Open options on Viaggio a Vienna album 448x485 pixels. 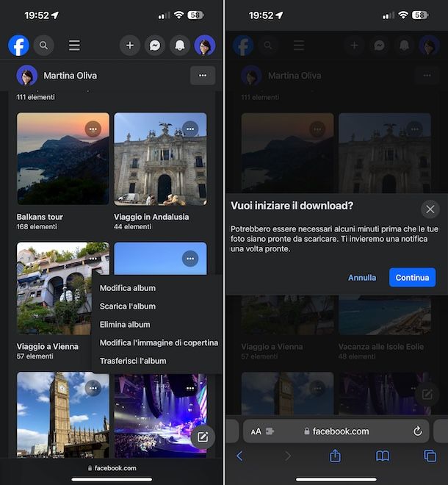93,259
